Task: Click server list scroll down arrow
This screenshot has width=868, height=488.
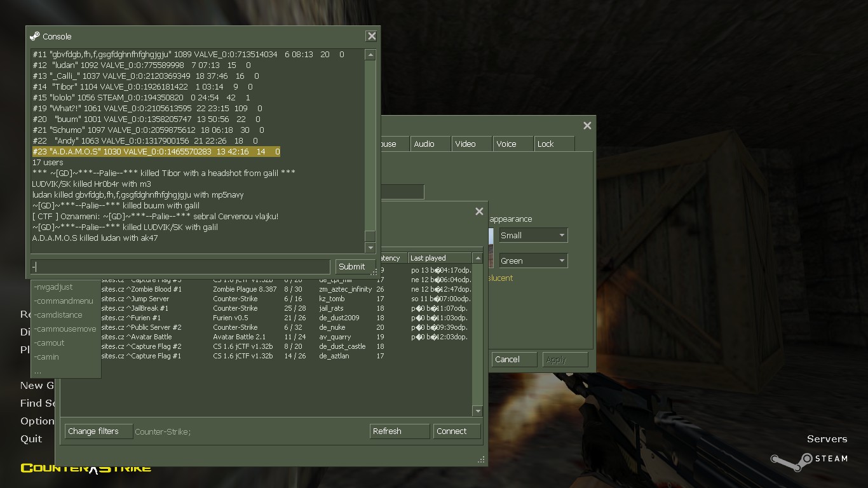Action: point(478,411)
